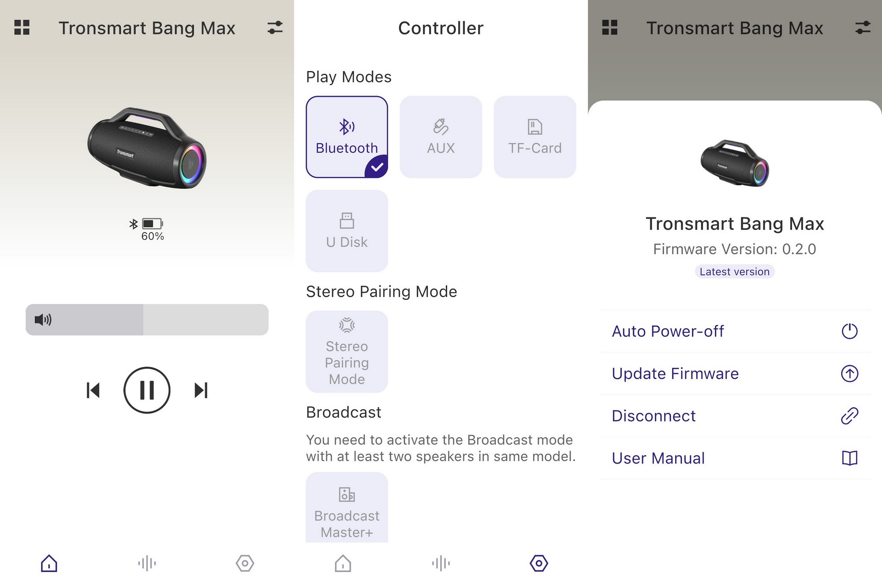This screenshot has width=882, height=588.
Task: Pause the playing track
Action: (147, 390)
